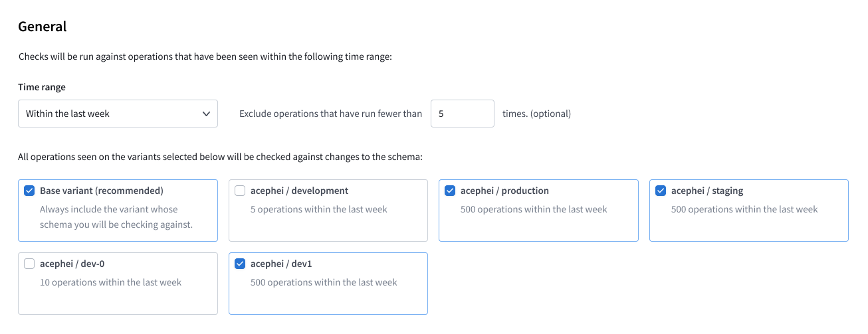Click the 'Within the last week' selected value
Image resolution: width=868 pixels, height=334 pixels.
point(68,114)
